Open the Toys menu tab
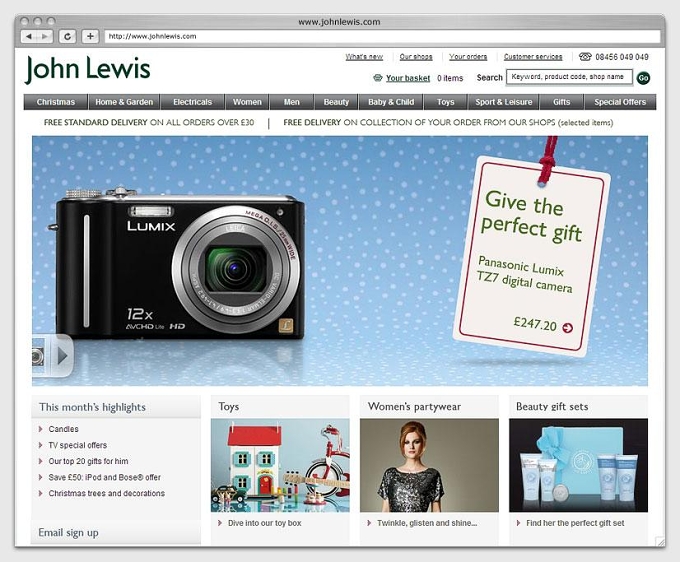The width and height of the screenshot is (680, 562). [445, 102]
